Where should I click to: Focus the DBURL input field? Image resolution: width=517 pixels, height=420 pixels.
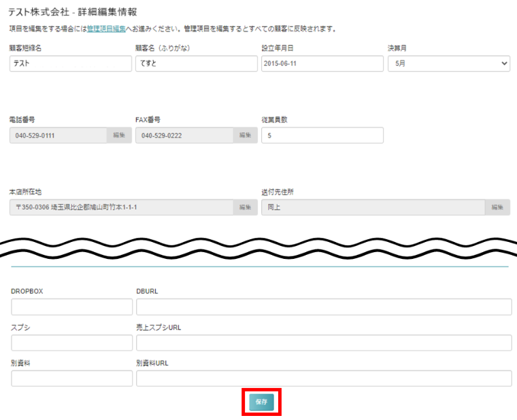pos(324,307)
